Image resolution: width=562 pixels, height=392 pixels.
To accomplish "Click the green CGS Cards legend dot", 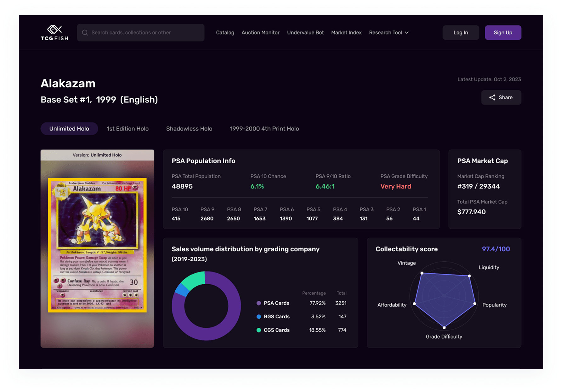I will coord(259,330).
